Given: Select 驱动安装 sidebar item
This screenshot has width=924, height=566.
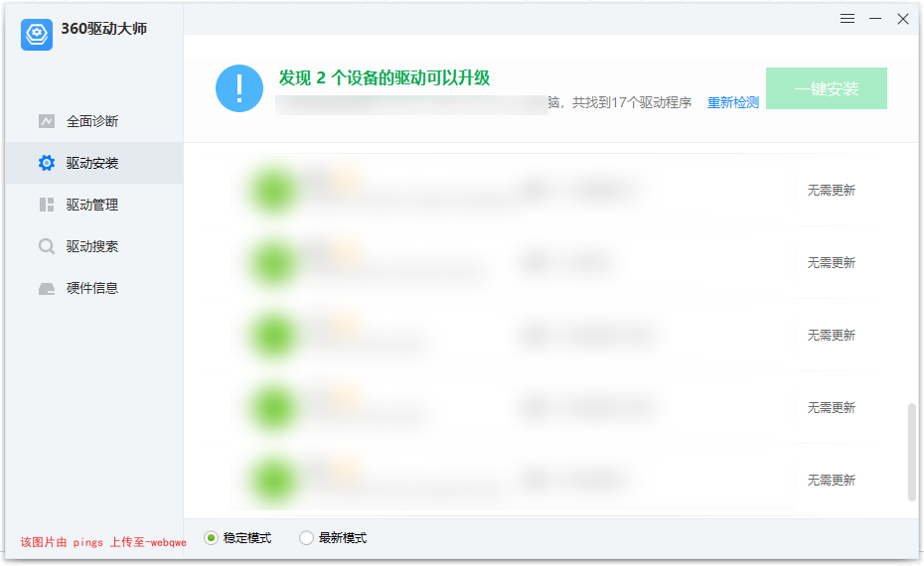Looking at the screenshot, I should coord(94,163).
